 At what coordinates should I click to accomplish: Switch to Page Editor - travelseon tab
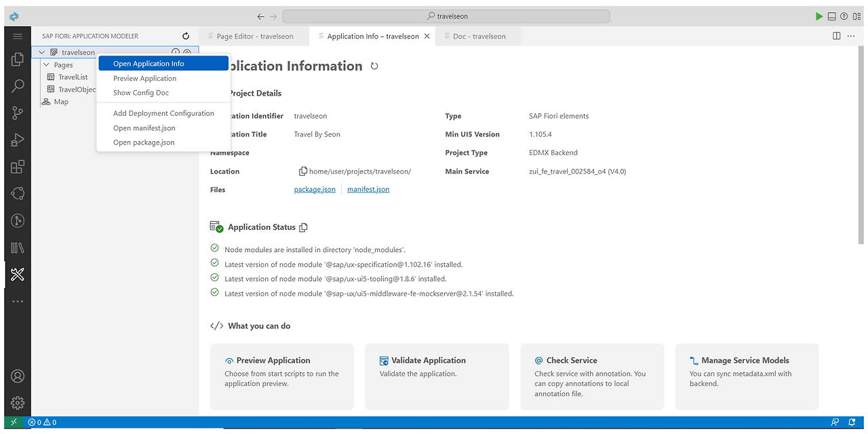[254, 36]
